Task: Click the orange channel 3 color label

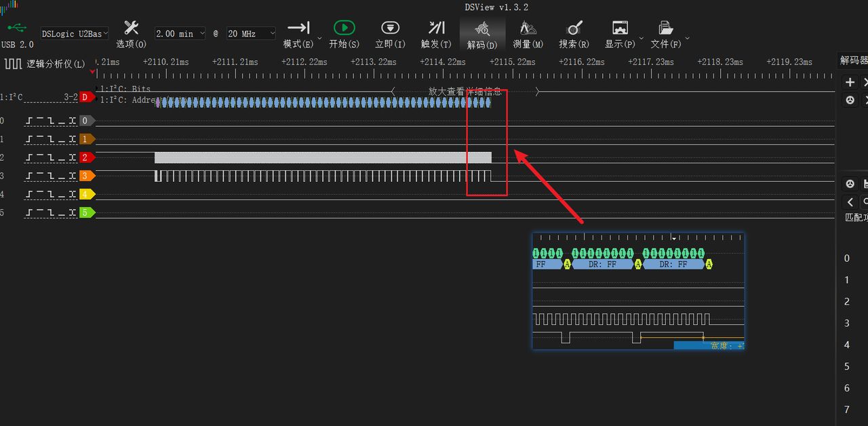Action: pyautogui.click(x=87, y=176)
